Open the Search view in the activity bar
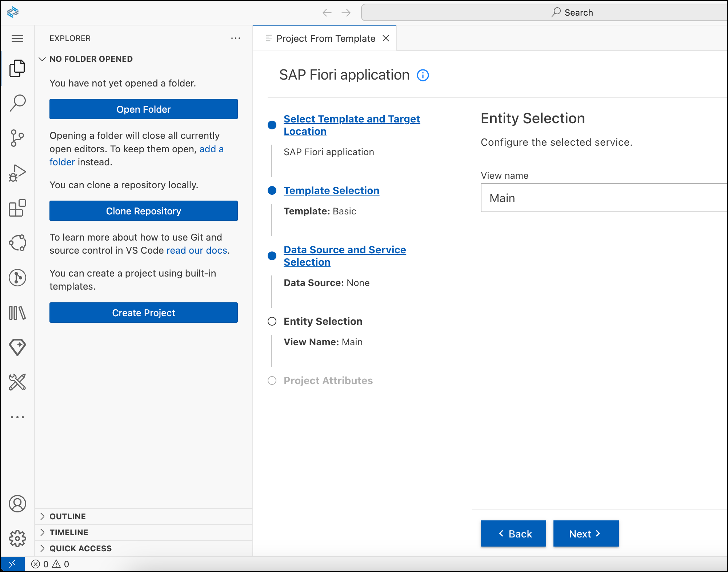The width and height of the screenshot is (728, 572). click(x=17, y=103)
